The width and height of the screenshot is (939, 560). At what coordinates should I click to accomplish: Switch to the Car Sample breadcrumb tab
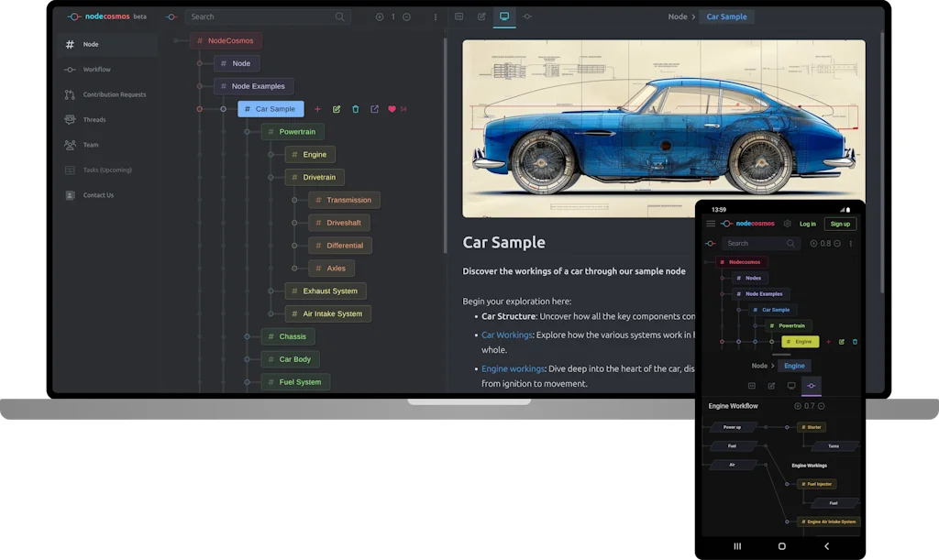725,16
